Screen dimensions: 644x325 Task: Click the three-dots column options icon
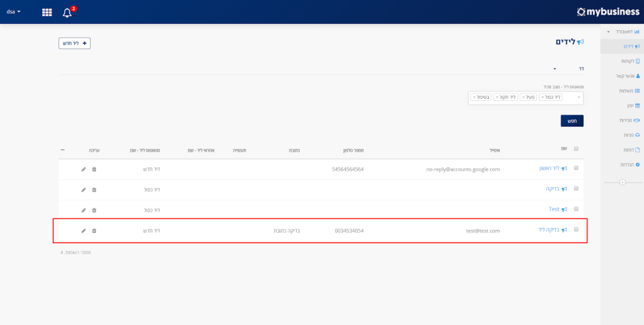click(62, 150)
